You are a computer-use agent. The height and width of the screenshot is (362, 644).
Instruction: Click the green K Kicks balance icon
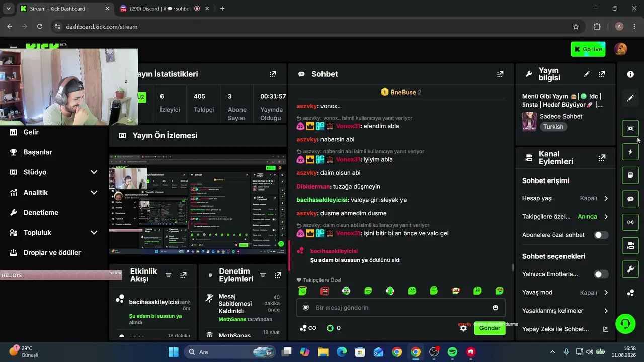pos(330,328)
